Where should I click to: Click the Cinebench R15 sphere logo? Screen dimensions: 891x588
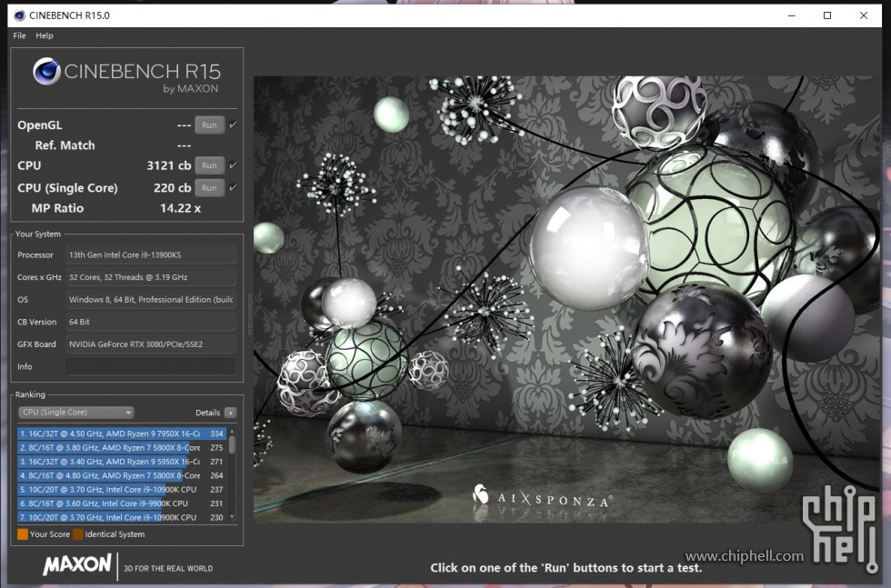(x=46, y=72)
